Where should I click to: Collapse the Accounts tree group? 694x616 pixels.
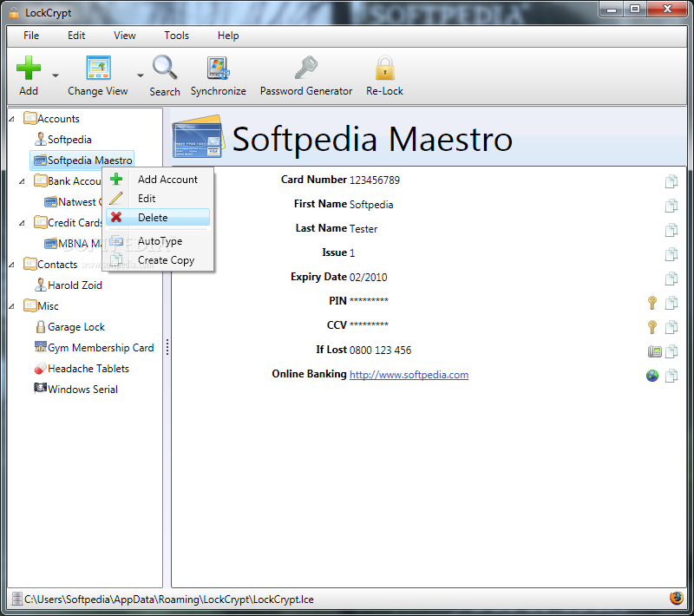pos(12,119)
